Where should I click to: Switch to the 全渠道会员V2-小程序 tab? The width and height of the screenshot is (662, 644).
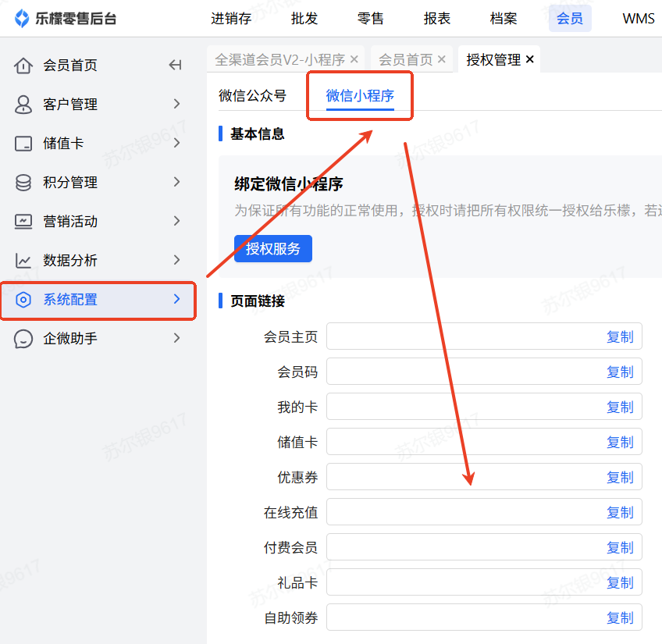pos(280,59)
